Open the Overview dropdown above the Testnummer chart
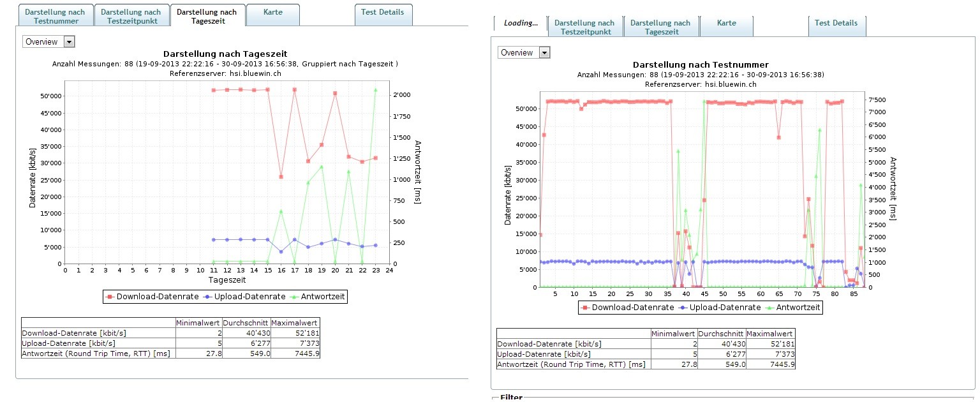 click(524, 52)
